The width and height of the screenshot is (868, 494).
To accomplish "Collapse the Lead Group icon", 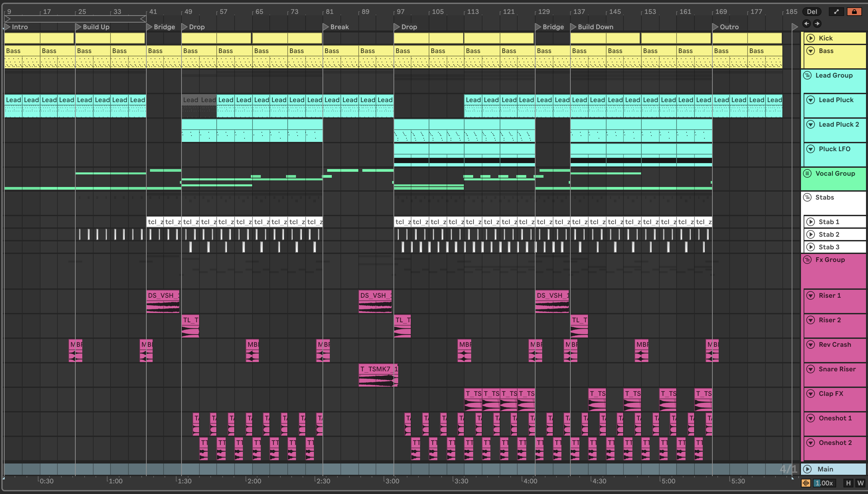I will (808, 75).
